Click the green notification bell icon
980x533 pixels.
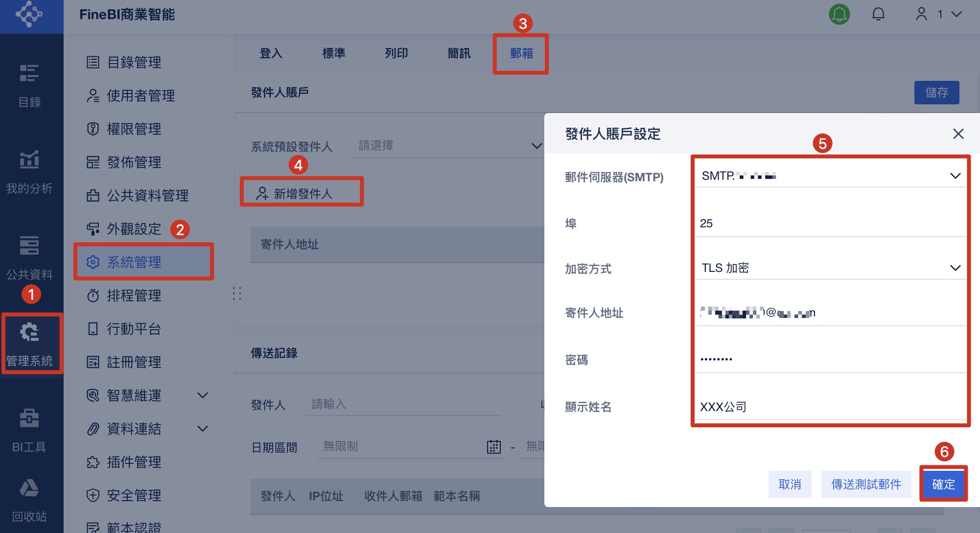coord(839,14)
